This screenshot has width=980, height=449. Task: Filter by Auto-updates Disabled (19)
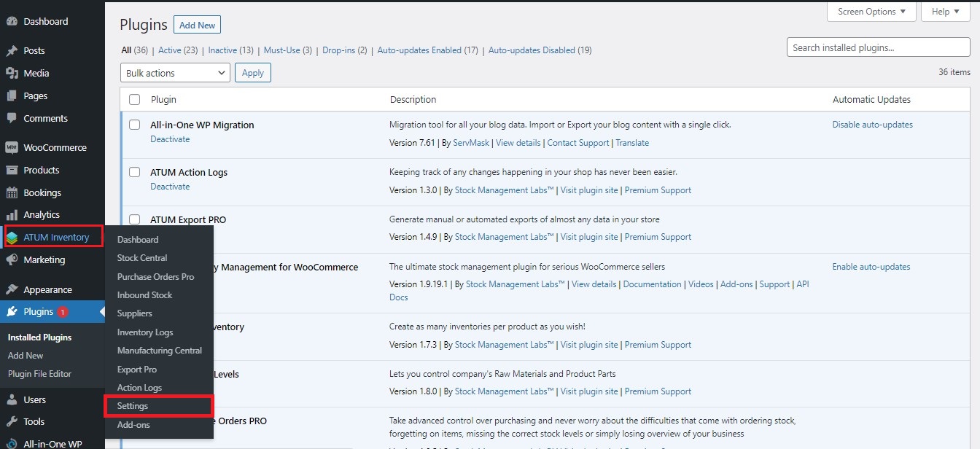click(x=540, y=50)
